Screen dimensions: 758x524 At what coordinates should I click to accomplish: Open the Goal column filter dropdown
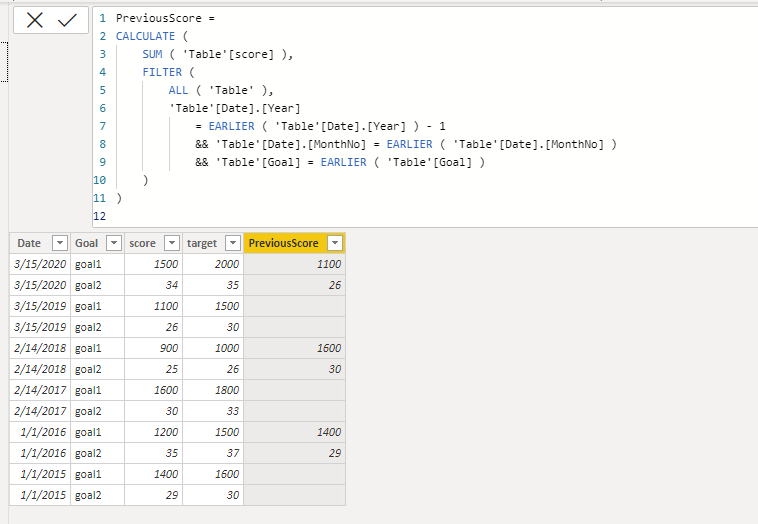(114, 243)
